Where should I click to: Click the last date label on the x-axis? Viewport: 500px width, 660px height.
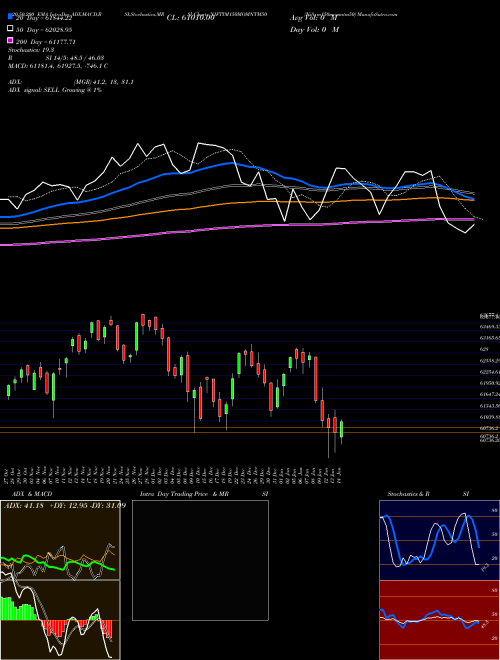point(339,474)
